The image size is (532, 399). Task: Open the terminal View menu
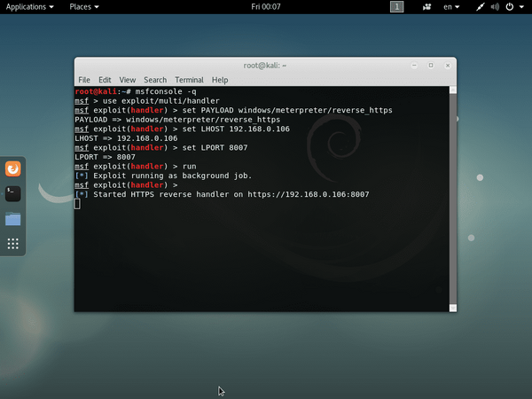127,80
